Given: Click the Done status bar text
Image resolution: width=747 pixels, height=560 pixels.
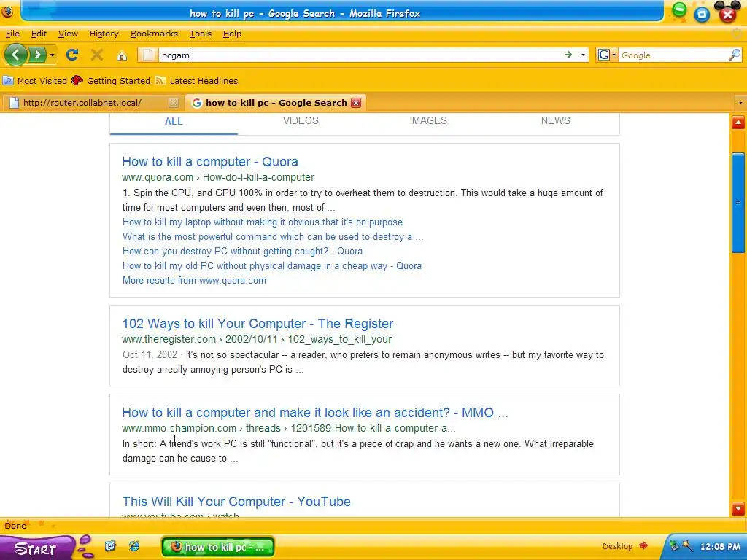Looking at the screenshot, I should click(15, 526).
